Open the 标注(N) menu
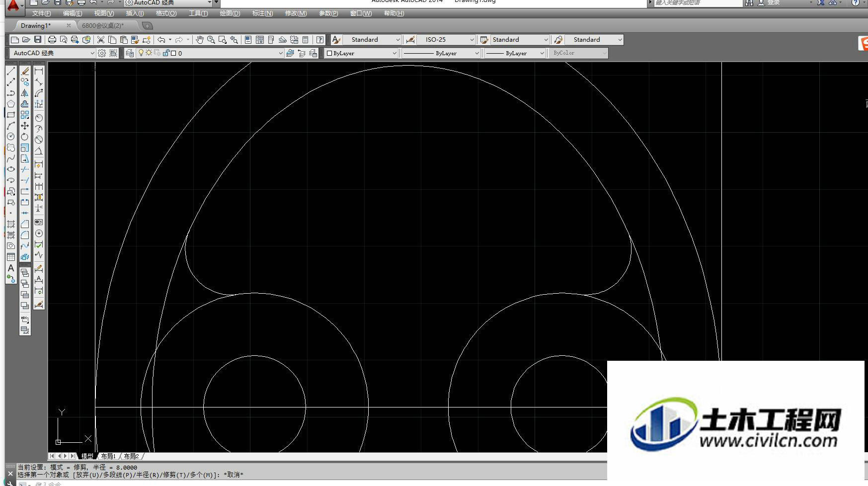Viewport: 868px width, 486px height. coord(262,13)
